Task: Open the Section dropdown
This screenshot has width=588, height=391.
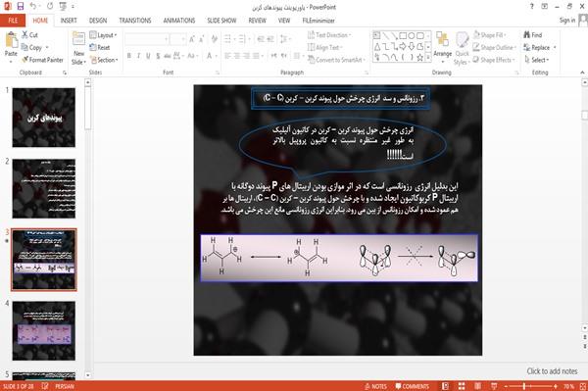Action: [104, 60]
